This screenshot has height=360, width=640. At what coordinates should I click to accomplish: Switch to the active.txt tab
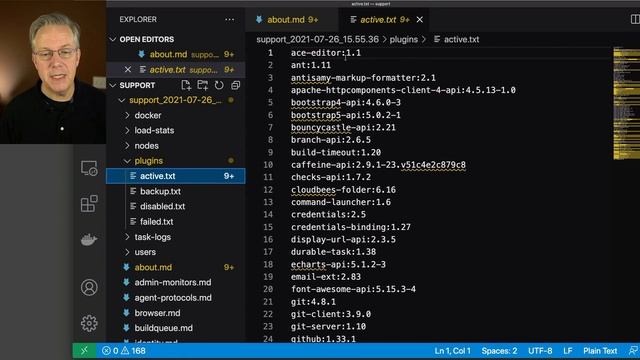coord(384,20)
